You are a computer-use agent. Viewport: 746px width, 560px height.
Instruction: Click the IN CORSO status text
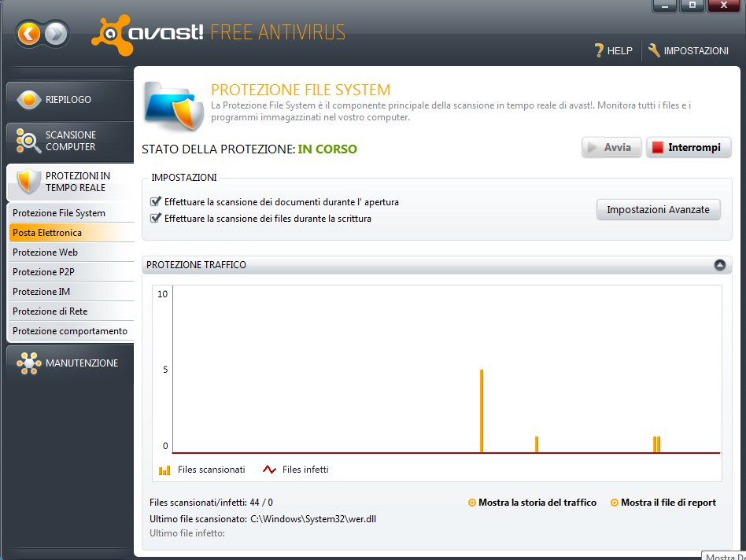pyautogui.click(x=327, y=149)
